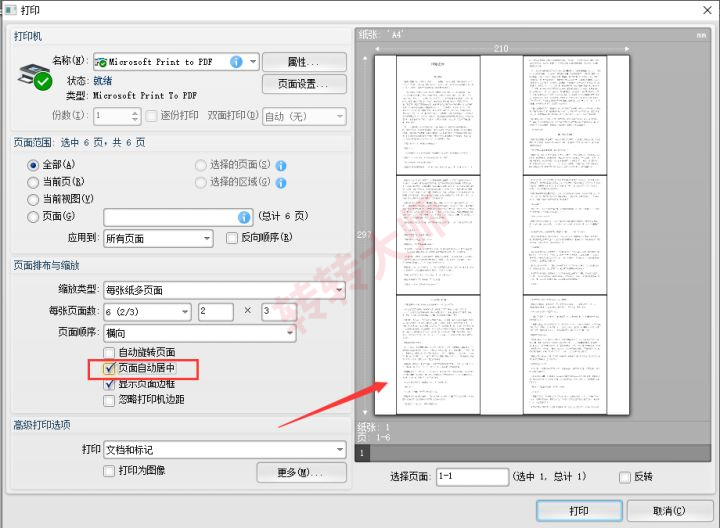Click the preview scroll up arrow

tap(365, 58)
